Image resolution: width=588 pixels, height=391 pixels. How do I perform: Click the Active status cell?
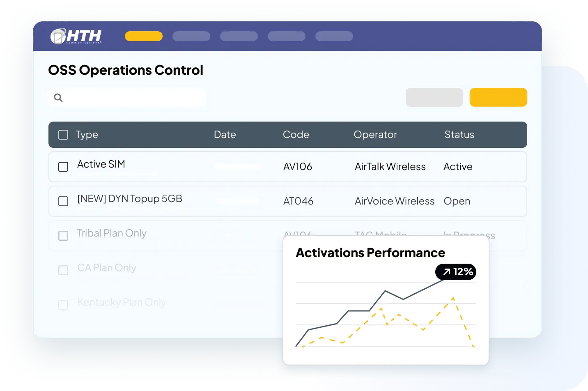tap(458, 167)
